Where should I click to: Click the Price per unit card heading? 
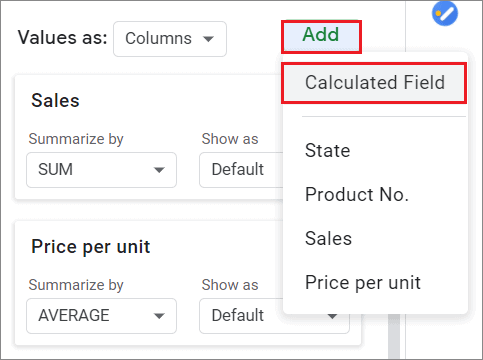pos(91,247)
